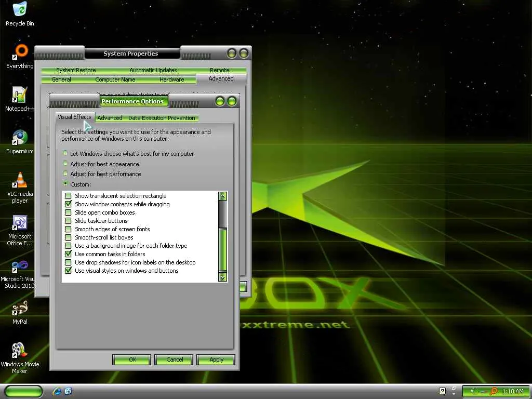Enable Smooth edges of screen fonts
This screenshot has height=399, width=532.
(x=68, y=229)
